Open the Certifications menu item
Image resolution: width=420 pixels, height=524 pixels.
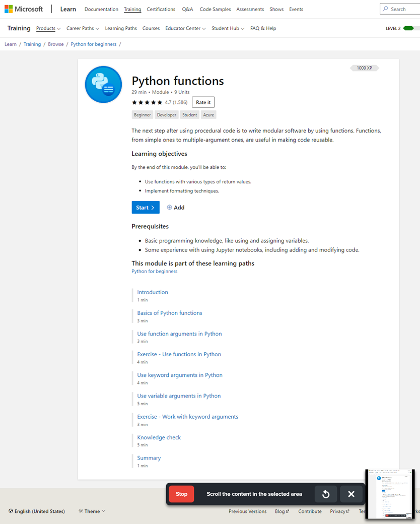click(x=161, y=9)
